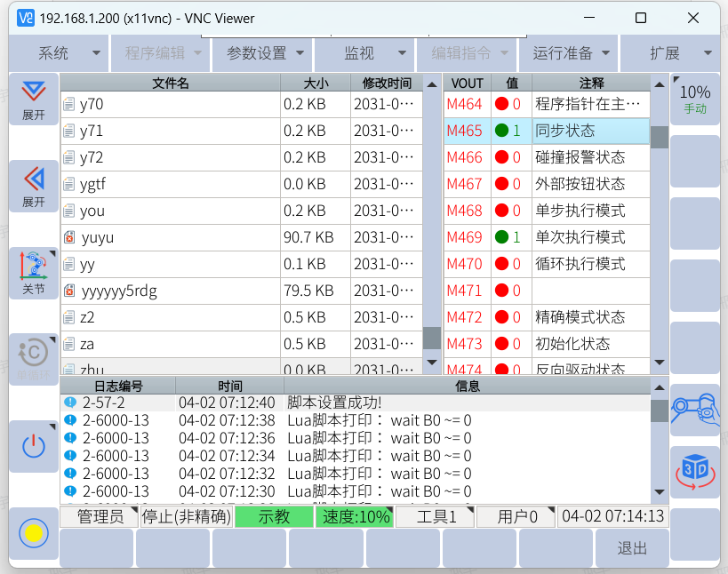Open the 3D view icon
728x574 pixels.
[694, 471]
